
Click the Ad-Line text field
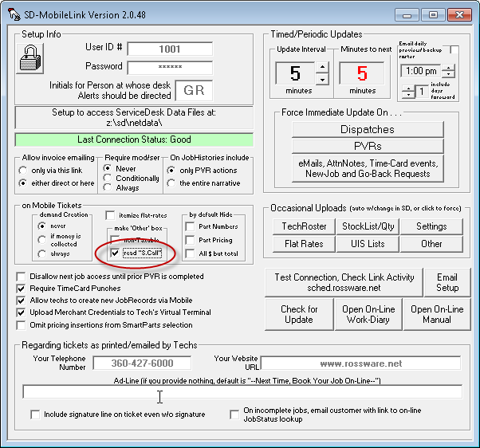coord(242,391)
